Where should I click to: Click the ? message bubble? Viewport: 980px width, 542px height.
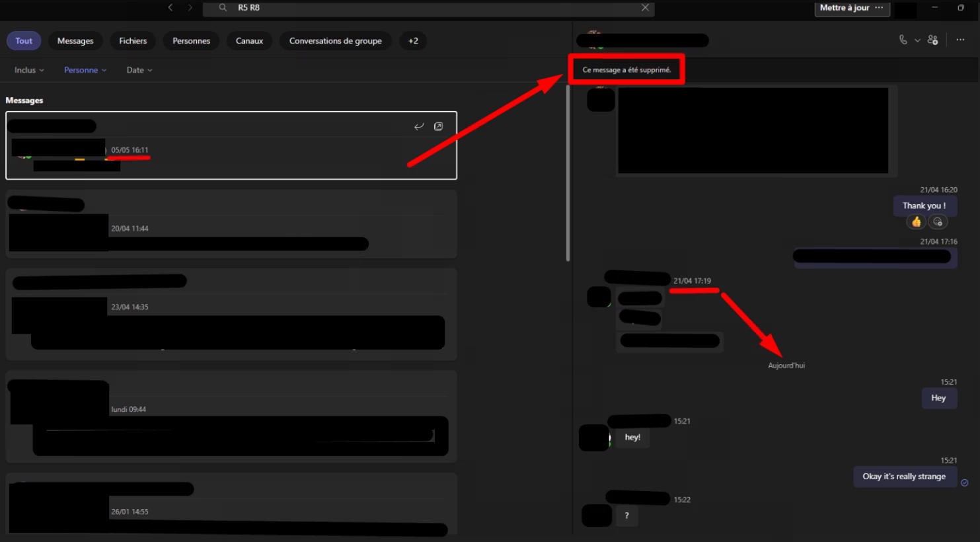pyautogui.click(x=626, y=516)
